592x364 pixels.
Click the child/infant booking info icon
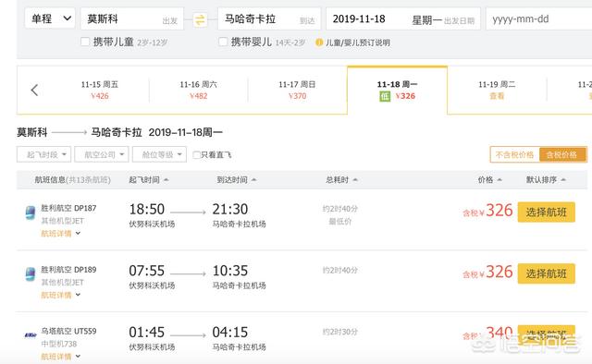pyautogui.click(x=319, y=42)
